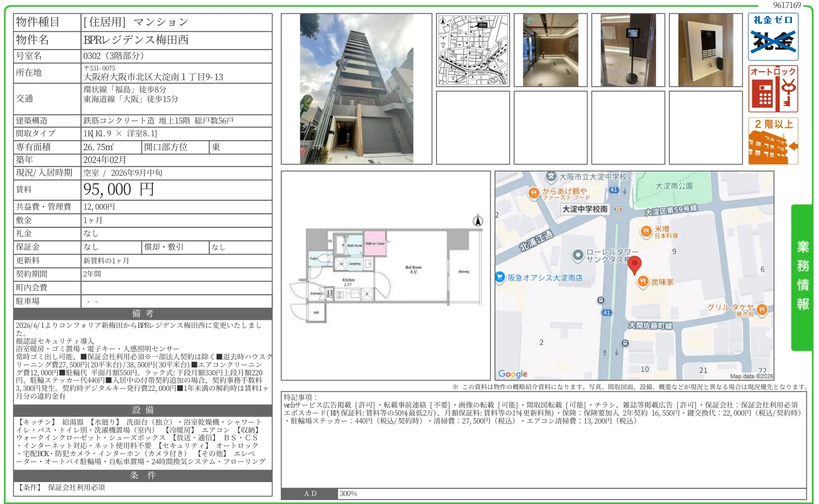The image size is (819, 504).
Task: Click the オートロック key badge icon
Action: click(x=773, y=89)
